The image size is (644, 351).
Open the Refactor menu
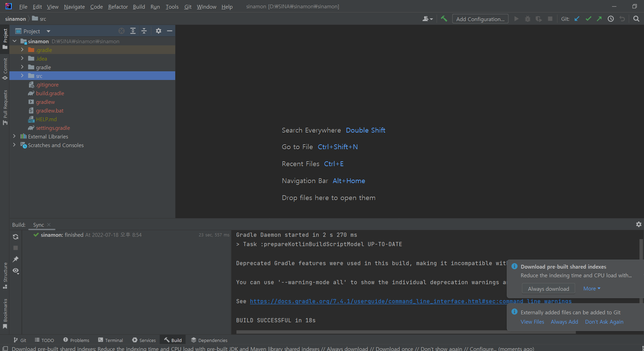[x=118, y=7]
